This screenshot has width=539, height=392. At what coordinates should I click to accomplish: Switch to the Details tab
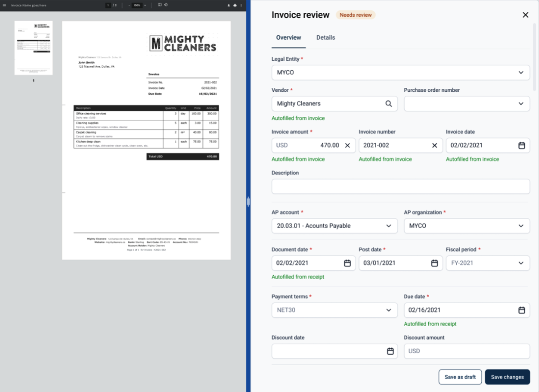click(326, 37)
